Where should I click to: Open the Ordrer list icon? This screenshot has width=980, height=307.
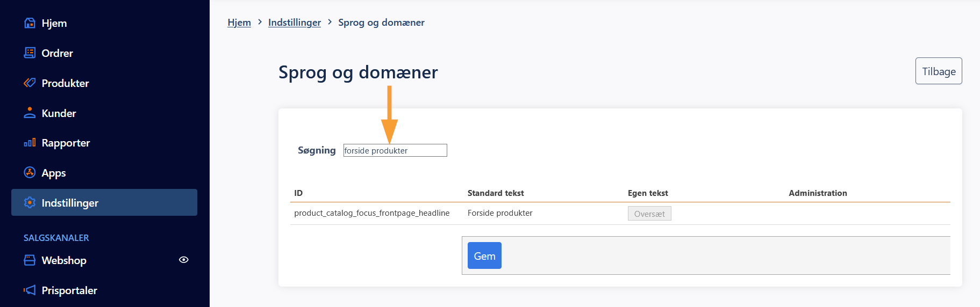tap(30, 53)
